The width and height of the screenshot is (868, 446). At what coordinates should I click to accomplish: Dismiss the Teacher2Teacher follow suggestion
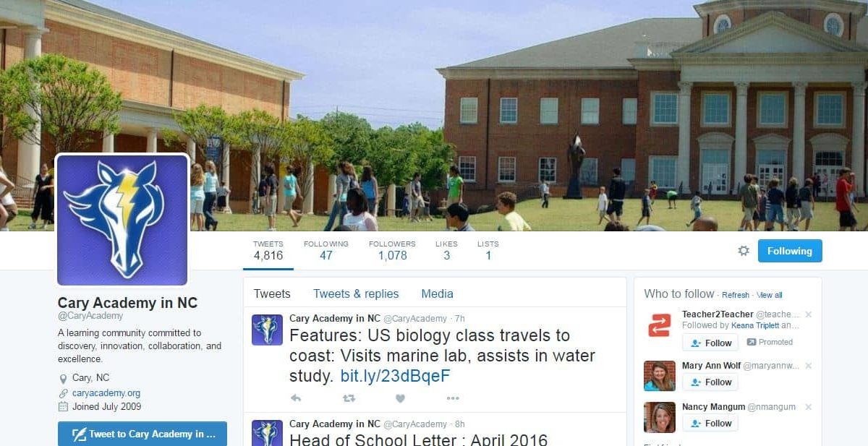(809, 314)
